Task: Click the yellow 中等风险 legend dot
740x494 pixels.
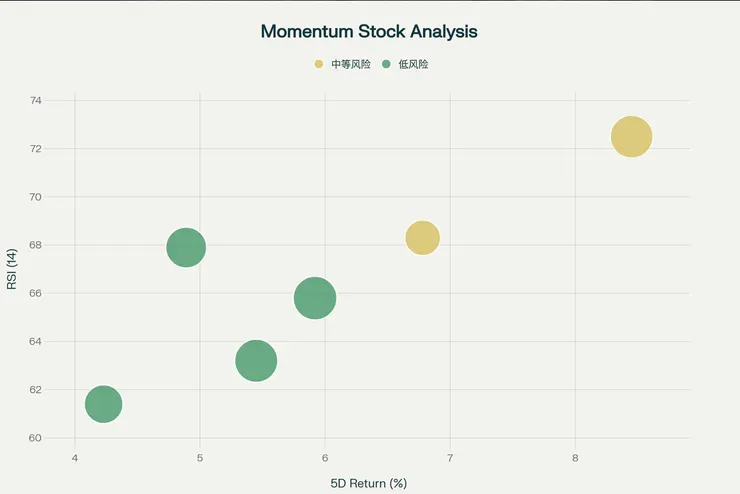Action: tap(319, 64)
